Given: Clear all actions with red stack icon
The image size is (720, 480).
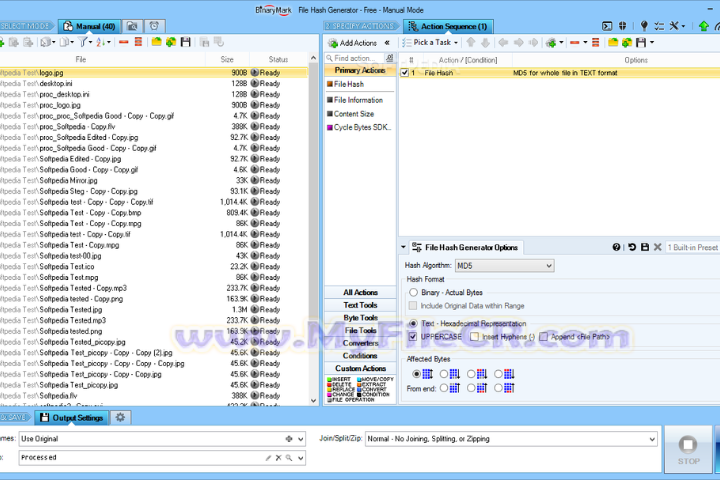Looking at the screenshot, I should click(596, 43).
